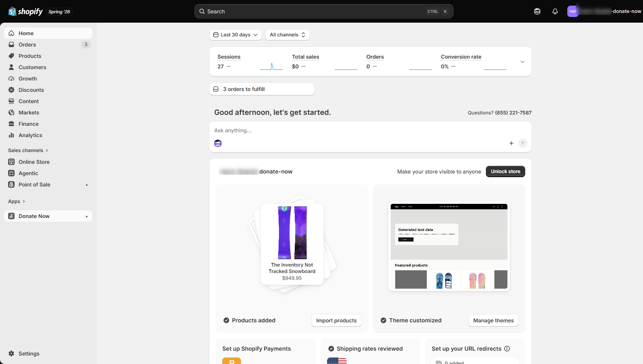Open the Total sales metric
The width and height of the screenshot is (643, 364).
click(x=324, y=62)
